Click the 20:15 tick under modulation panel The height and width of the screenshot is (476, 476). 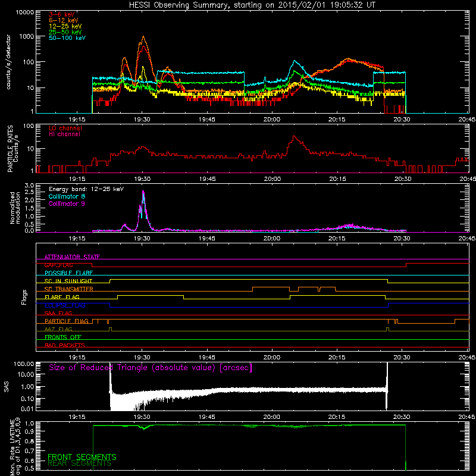coord(337,239)
